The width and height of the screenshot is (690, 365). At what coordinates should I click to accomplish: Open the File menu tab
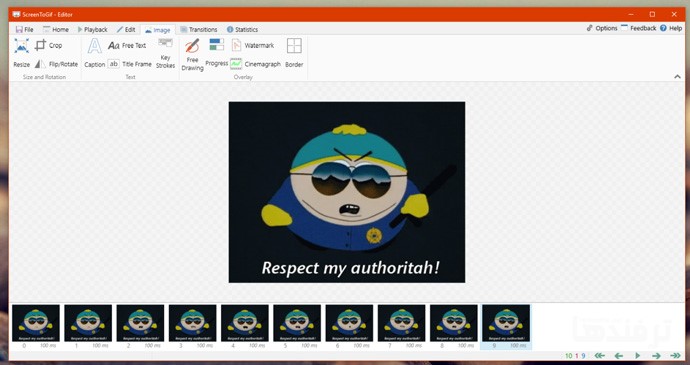coord(25,29)
